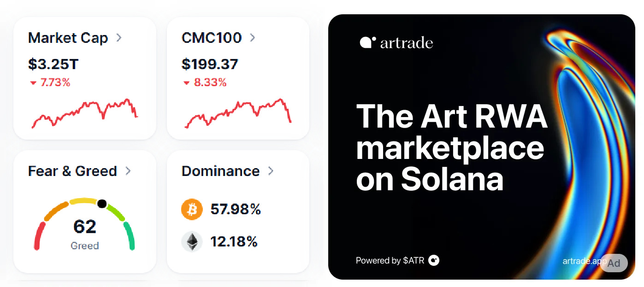Click the red down arrow beside 7.73%
The height and width of the screenshot is (287, 644).
click(x=33, y=83)
